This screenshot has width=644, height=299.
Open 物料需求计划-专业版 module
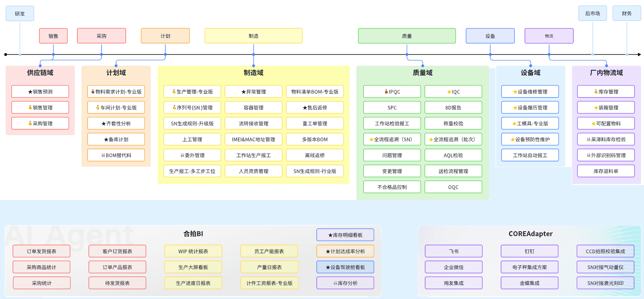(x=116, y=91)
